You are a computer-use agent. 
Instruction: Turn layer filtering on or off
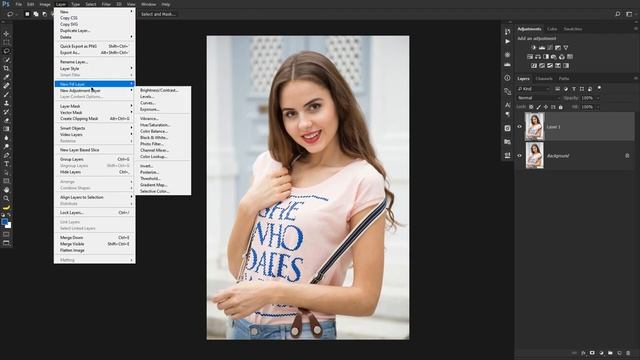point(599,88)
